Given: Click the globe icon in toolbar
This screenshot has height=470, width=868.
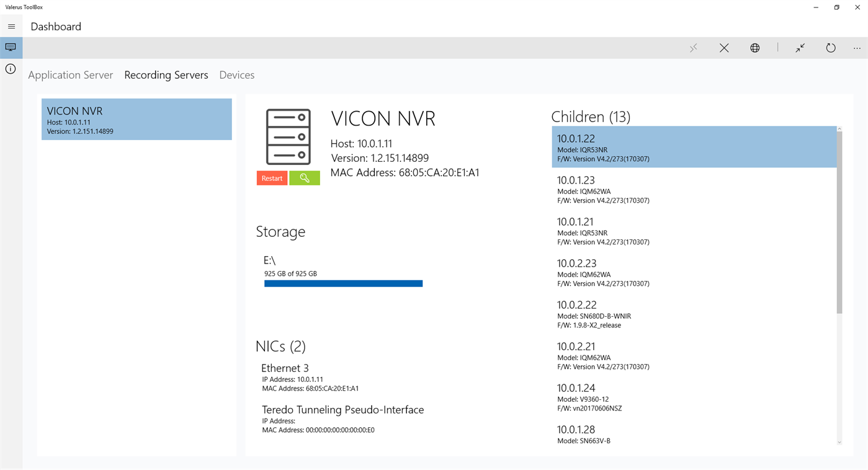Looking at the screenshot, I should coord(754,48).
